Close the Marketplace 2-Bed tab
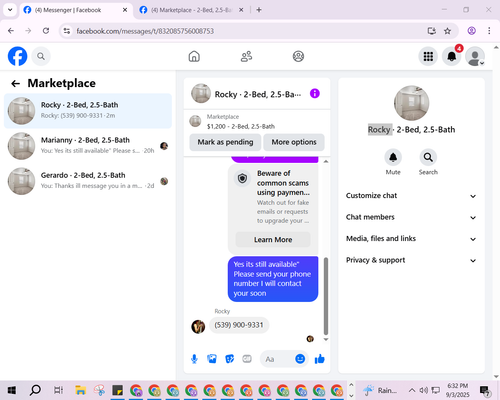The width and height of the screenshot is (500, 400). (241, 10)
